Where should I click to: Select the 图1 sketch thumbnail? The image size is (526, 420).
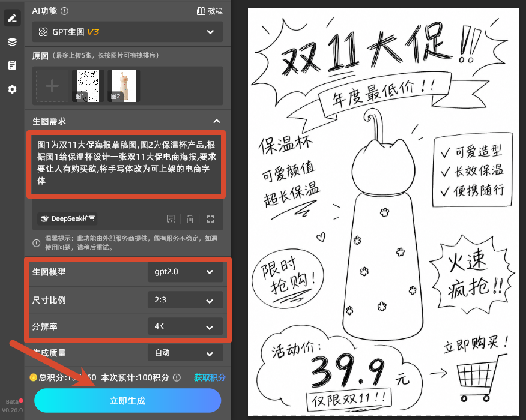[88, 86]
